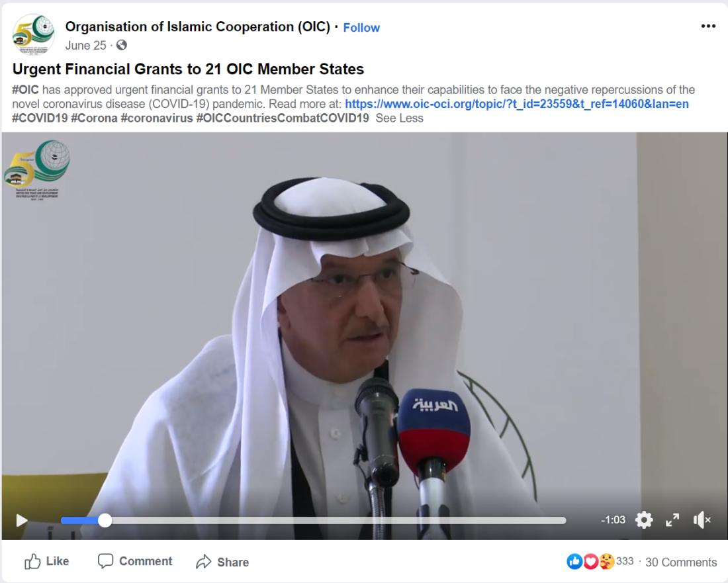The image size is (728, 583).
Task: Play the video
Action: point(21,520)
